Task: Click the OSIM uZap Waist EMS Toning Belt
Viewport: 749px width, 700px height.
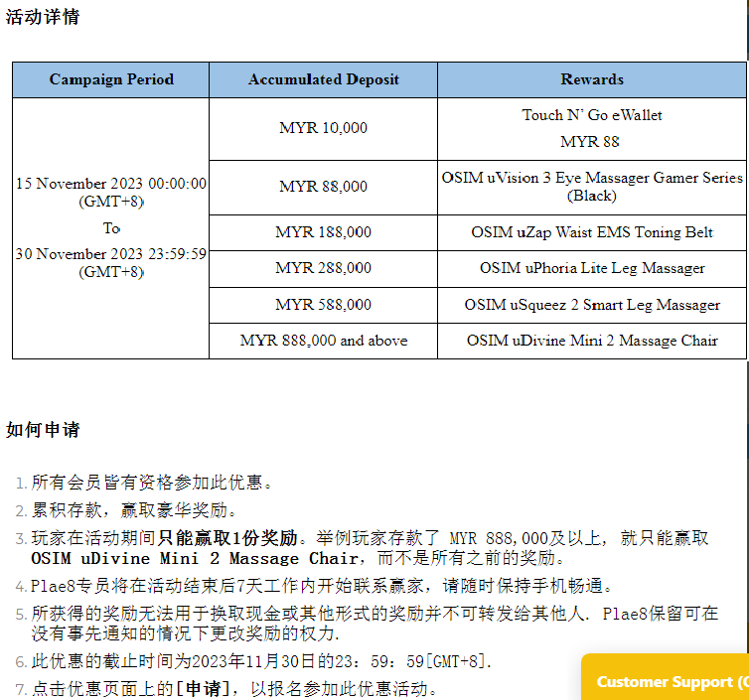Action: (592, 232)
